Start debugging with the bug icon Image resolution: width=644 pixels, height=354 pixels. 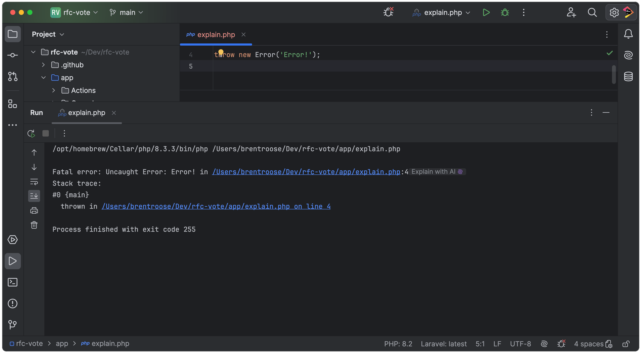click(x=505, y=12)
